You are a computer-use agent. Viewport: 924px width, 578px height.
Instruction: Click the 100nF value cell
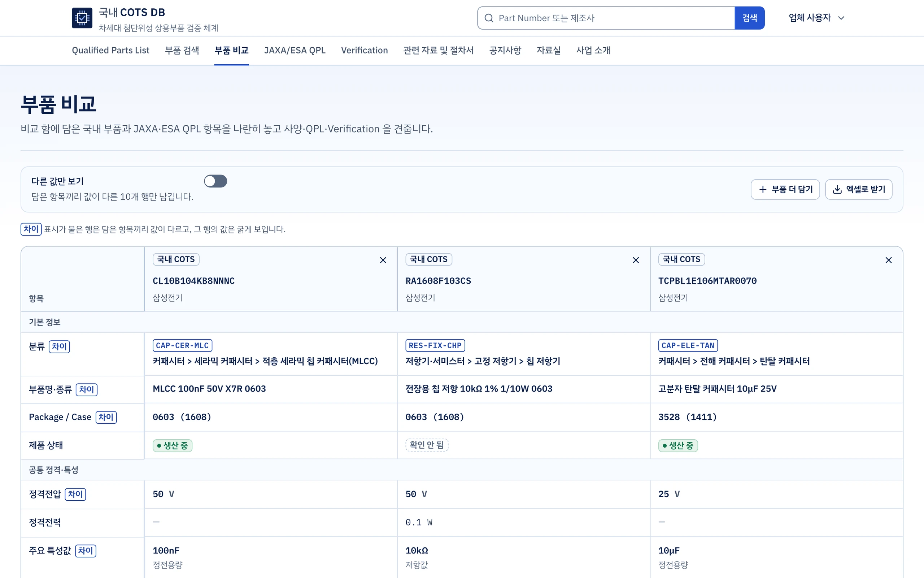coord(166,551)
